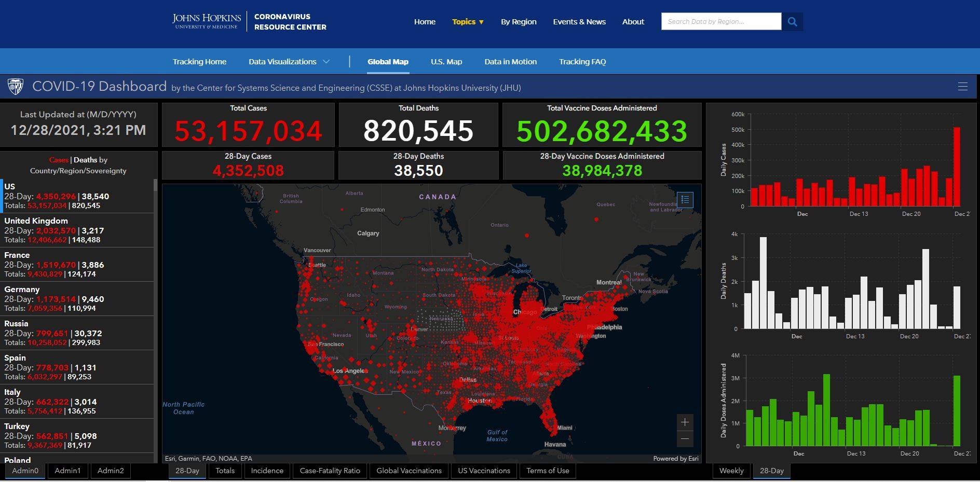The height and width of the screenshot is (482, 980).
Task: Open the Tracking FAQ link
Action: pos(582,62)
